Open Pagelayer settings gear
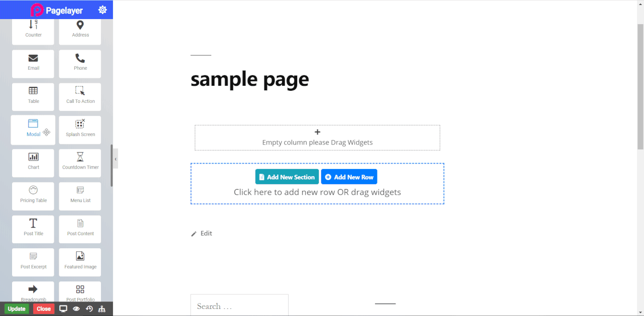644x316 pixels. click(x=102, y=10)
